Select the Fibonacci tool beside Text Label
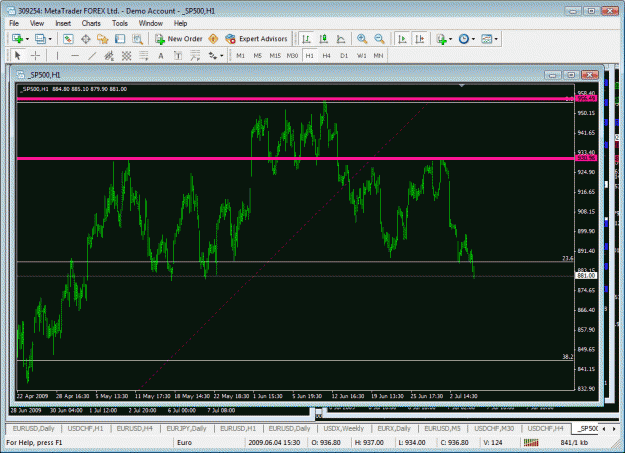The width and height of the screenshot is (625, 453). (x=195, y=56)
